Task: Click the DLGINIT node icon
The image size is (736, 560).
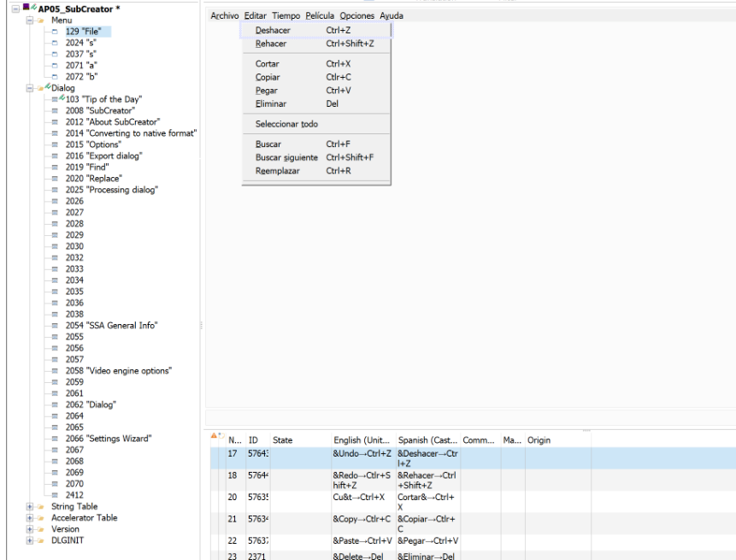Action: (x=40, y=539)
